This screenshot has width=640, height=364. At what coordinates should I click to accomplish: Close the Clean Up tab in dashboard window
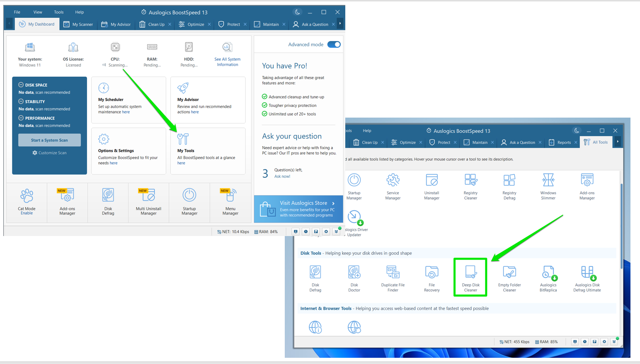pos(170,24)
